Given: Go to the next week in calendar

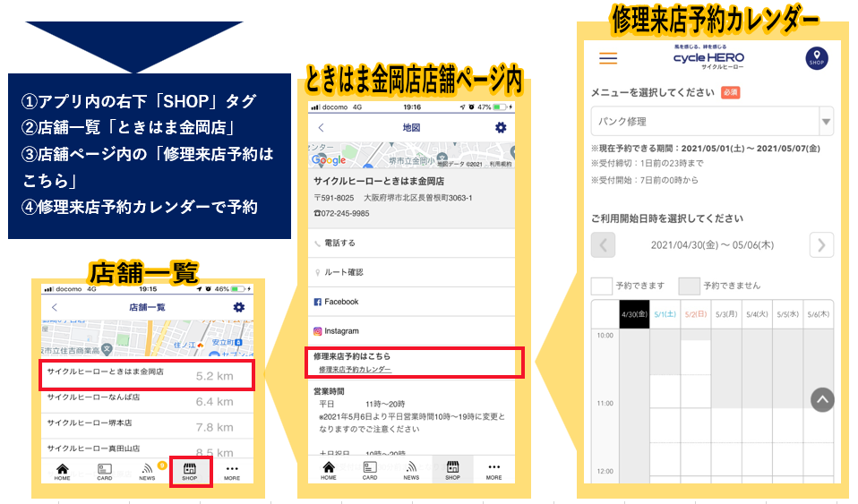Looking at the screenshot, I should pyautogui.click(x=821, y=244).
